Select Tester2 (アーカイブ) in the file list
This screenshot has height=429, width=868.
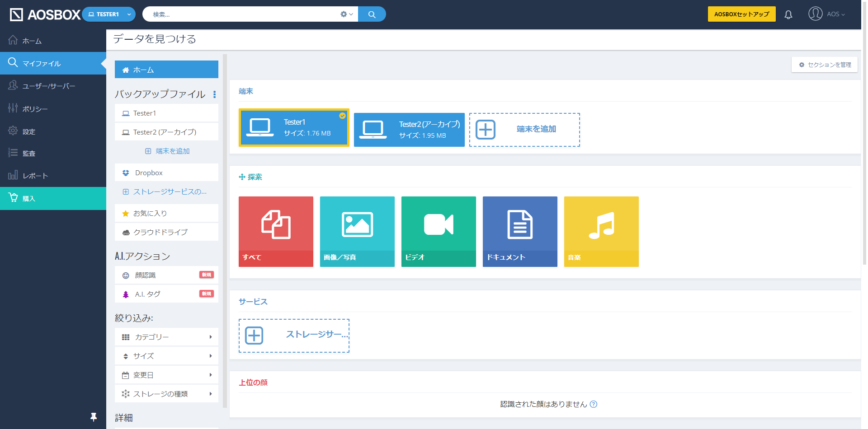pos(166,132)
